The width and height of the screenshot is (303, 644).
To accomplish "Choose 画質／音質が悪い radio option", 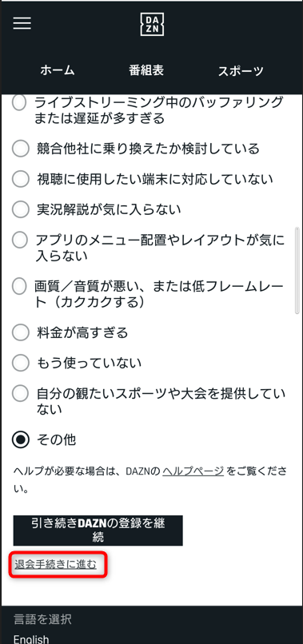I will click(x=19, y=286).
